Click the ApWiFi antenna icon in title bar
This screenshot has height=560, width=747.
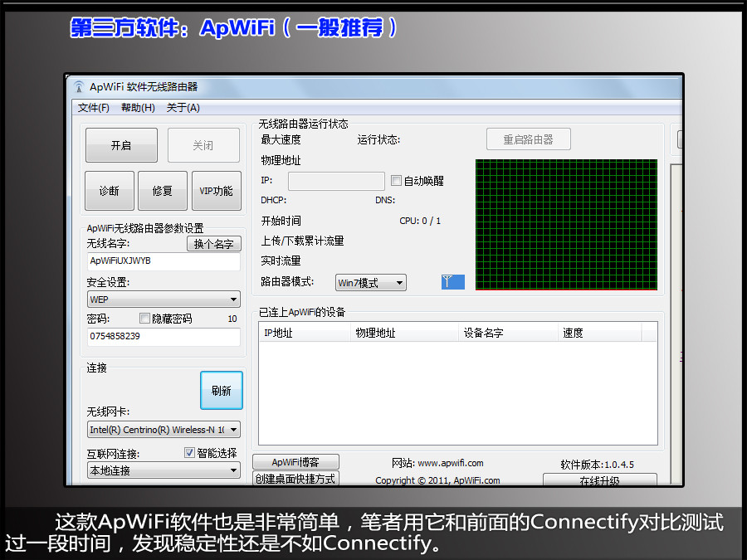tap(79, 87)
